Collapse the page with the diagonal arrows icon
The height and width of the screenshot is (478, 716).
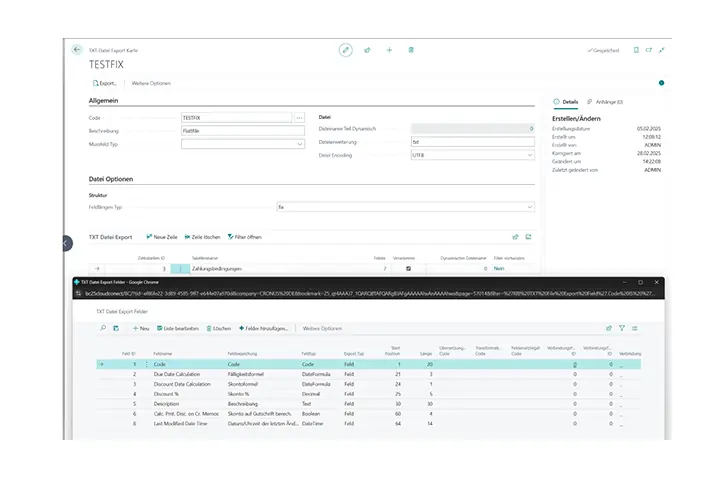662,50
